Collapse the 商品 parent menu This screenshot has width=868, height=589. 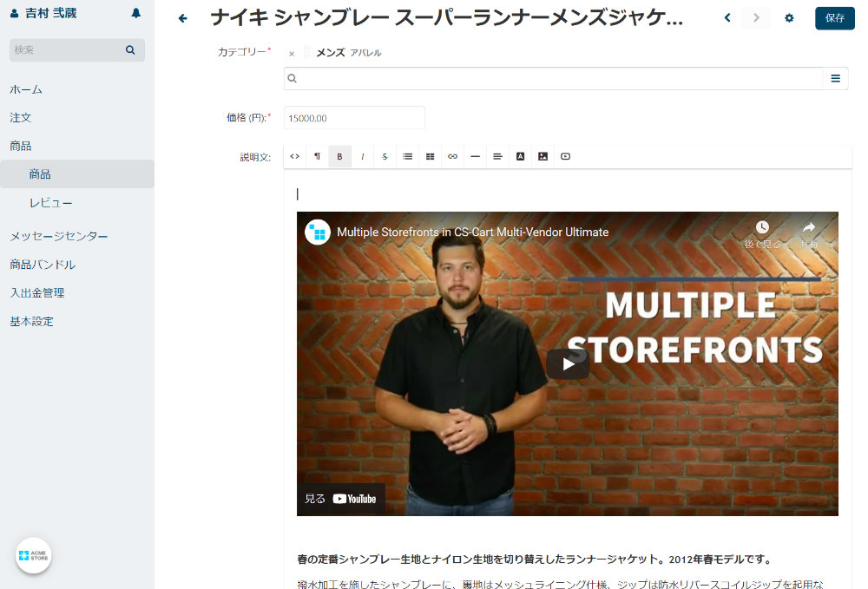pos(21,146)
